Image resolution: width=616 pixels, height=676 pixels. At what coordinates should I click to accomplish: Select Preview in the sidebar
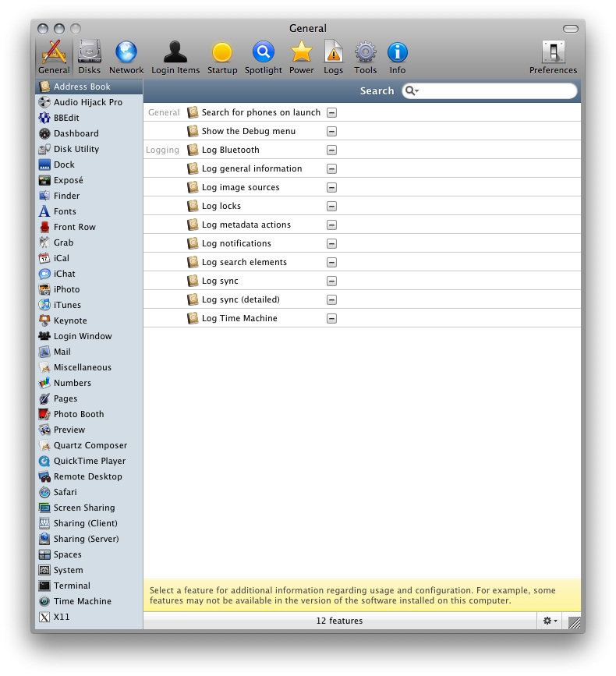pyautogui.click(x=89, y=430)
